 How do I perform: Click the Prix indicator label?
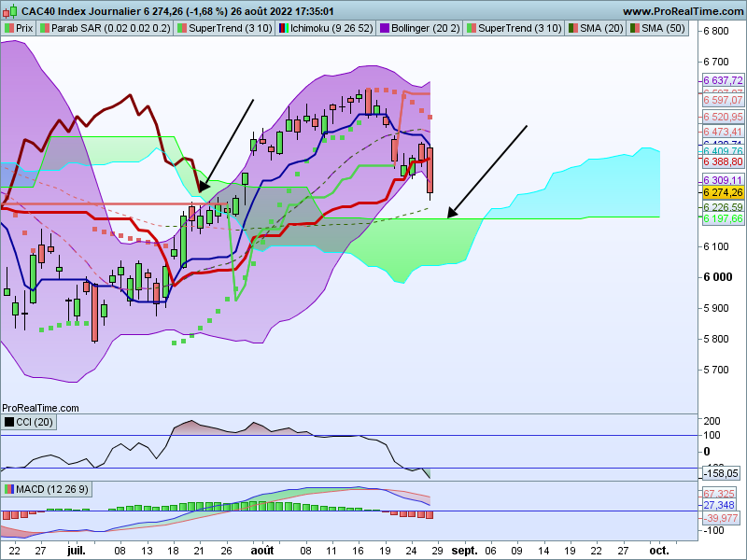tap(24, 28)
